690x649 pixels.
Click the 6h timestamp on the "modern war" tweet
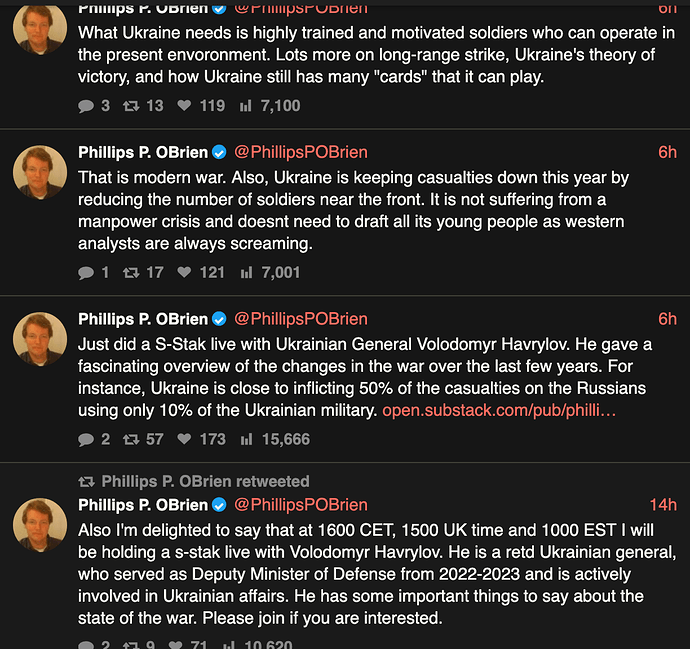coord(667,152)
